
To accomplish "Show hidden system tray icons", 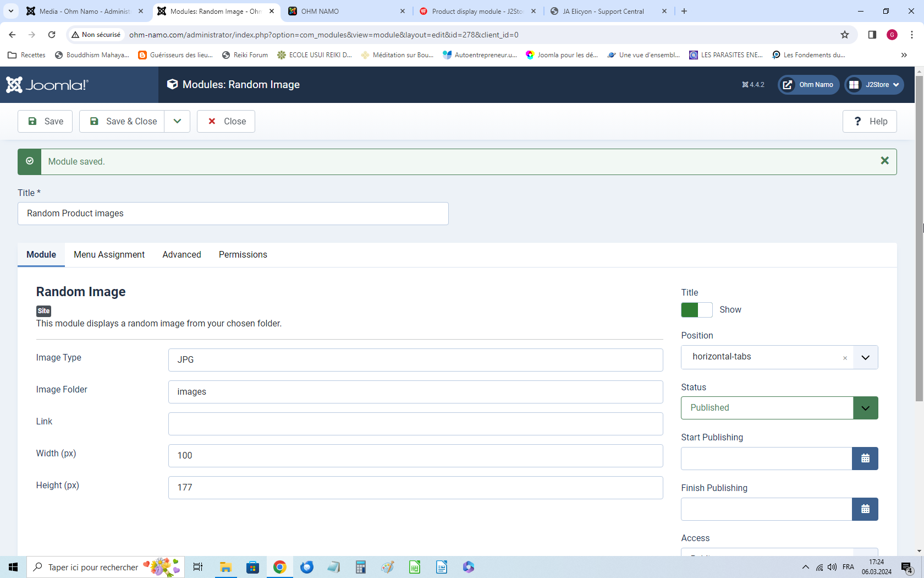I will (x=806, y=567).
